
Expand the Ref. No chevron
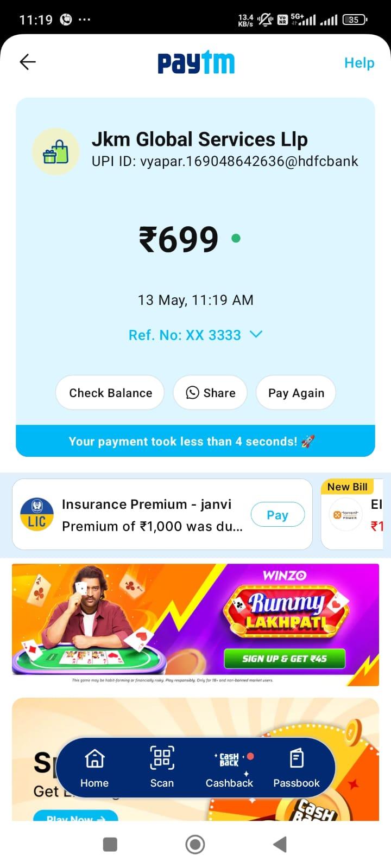pyautogui.click(x=256, y=335)
